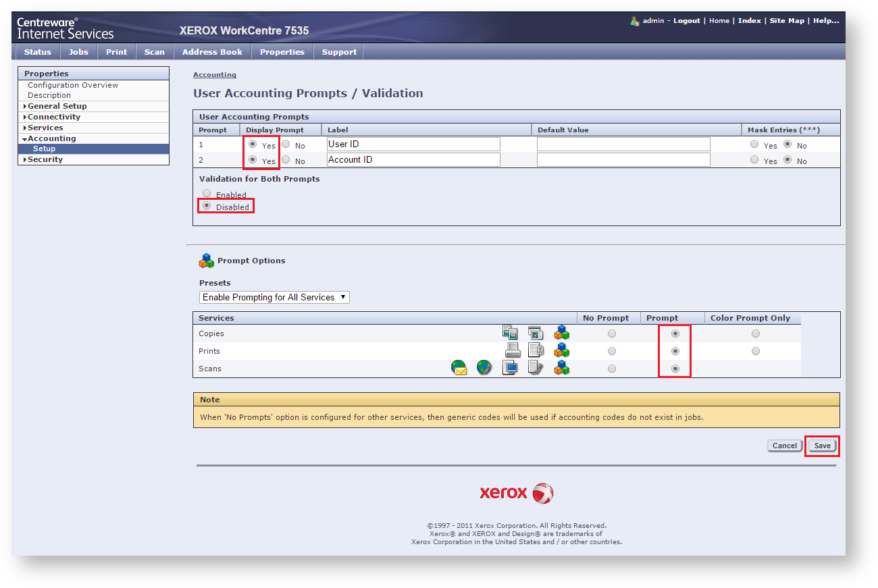Open the Jobs tab
The image size is (878, 588).
click(79, 52)
